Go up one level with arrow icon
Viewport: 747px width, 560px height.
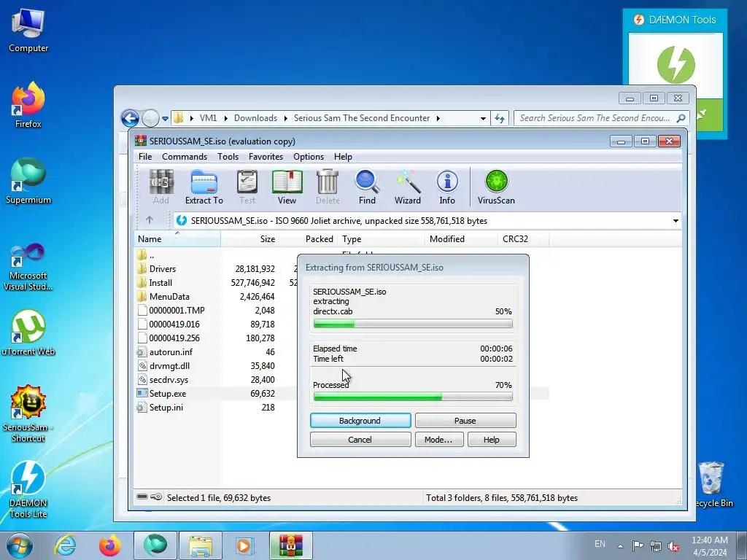tap(149, 220)
